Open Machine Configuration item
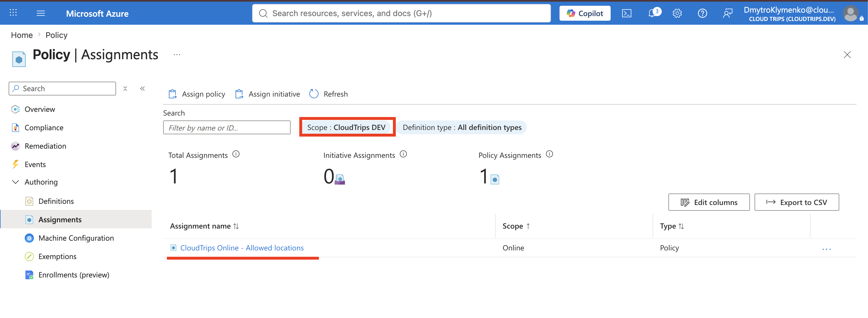This screenshot has width=868, height=318. [x=76, y=238]
